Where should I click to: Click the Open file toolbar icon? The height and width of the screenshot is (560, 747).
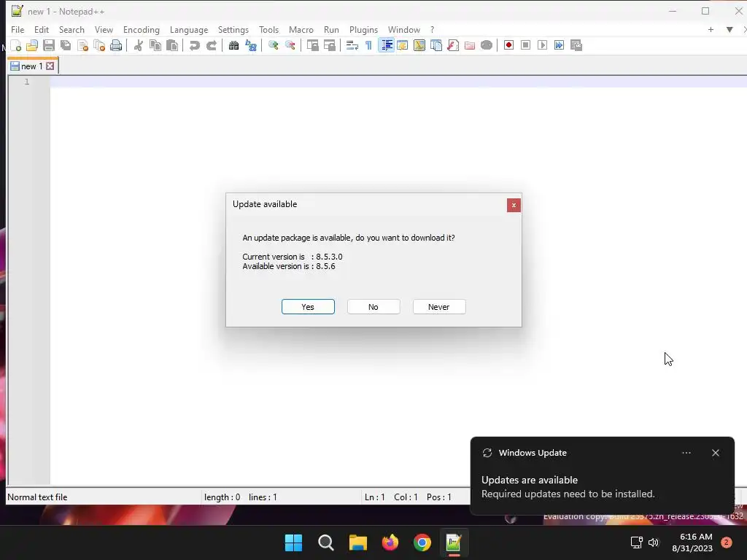pos(32,45)
